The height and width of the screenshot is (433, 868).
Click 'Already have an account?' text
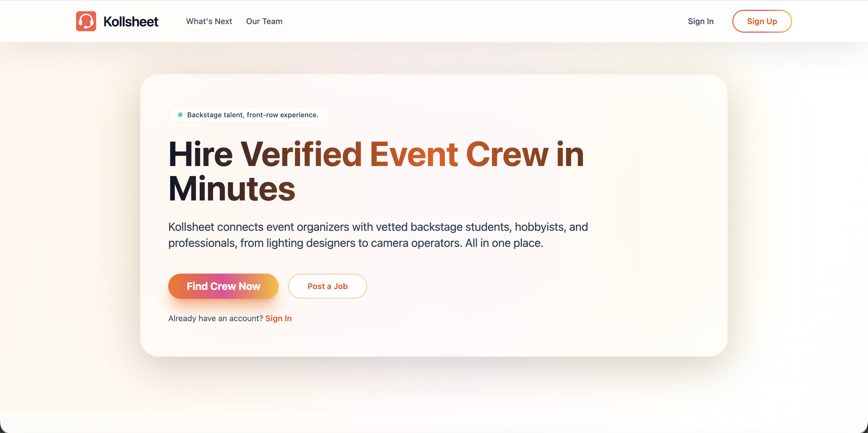(x=215, y=319)
